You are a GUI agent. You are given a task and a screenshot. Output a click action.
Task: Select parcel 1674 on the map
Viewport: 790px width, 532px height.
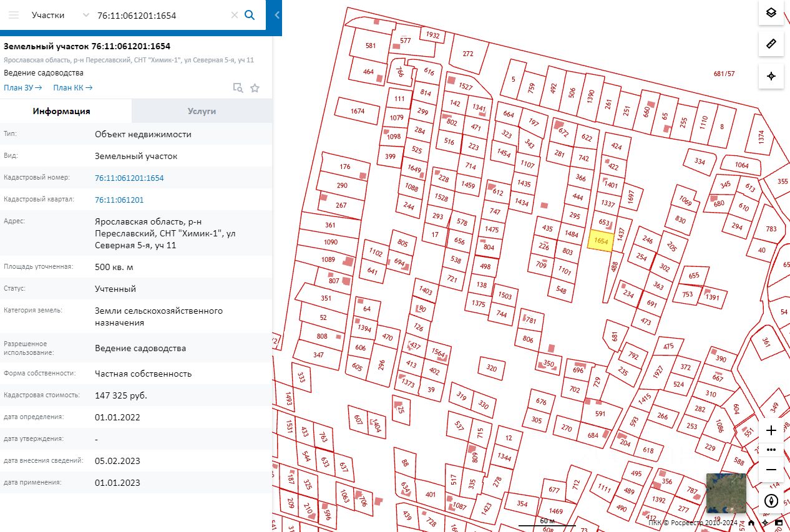coord(358,111)
